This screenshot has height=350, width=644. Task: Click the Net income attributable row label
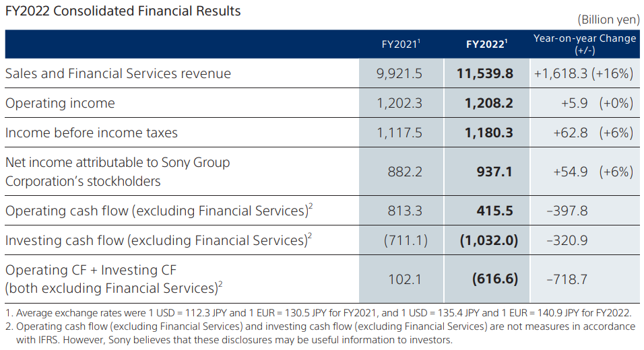[117, 172]
